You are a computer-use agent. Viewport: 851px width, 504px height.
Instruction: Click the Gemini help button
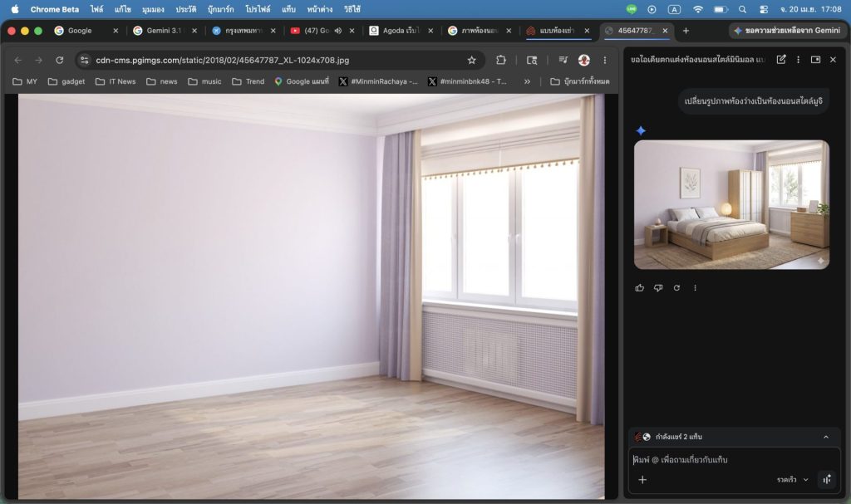(x=786, y=31)
